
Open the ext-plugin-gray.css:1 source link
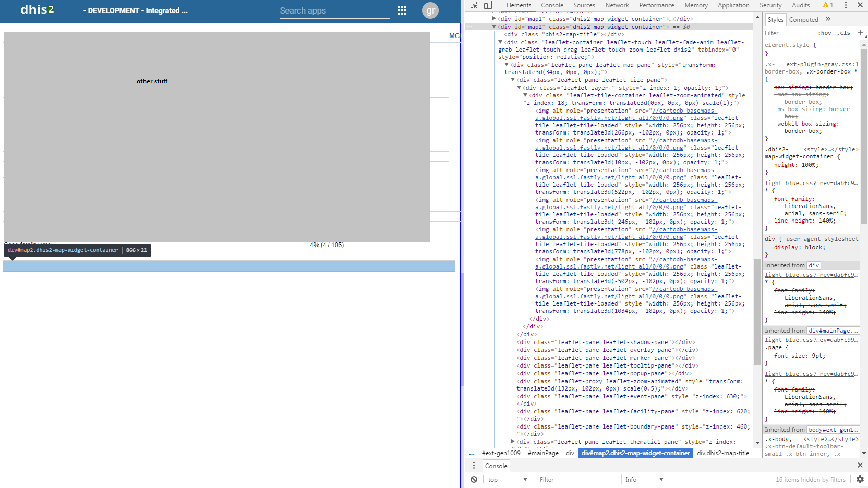click(x=822, y=65)
